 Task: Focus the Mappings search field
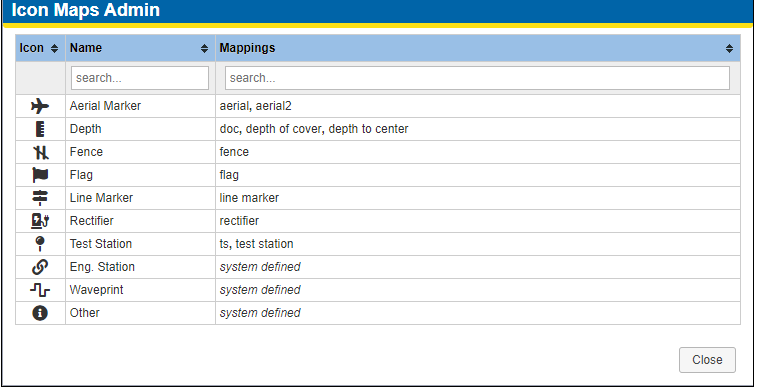[x=477, y=78]
